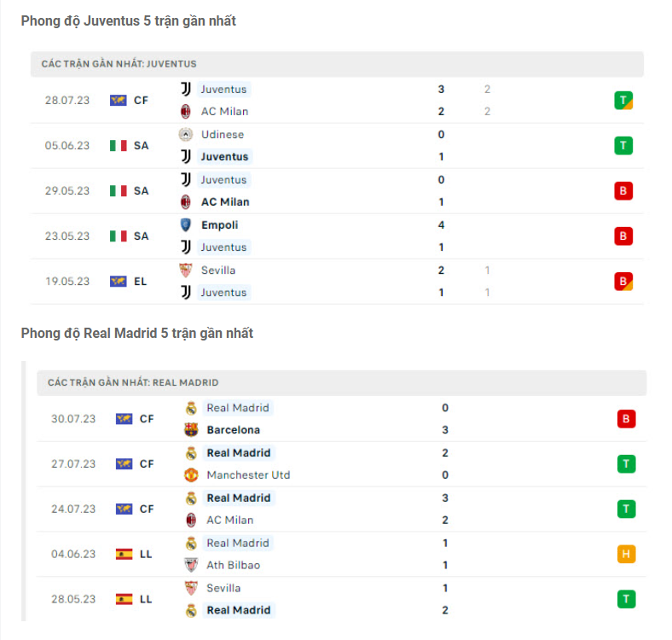The width and height of the screenshot is (672, 640).
Task: Click the EL competition label on 19.05.23
Action: pos(141,282)
